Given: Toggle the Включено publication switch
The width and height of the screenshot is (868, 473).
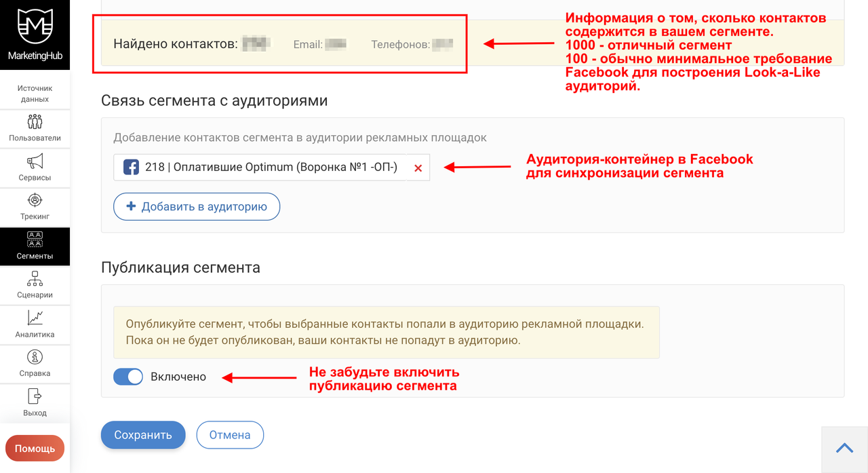Looking at the screenshot, I should pos(128,377).
